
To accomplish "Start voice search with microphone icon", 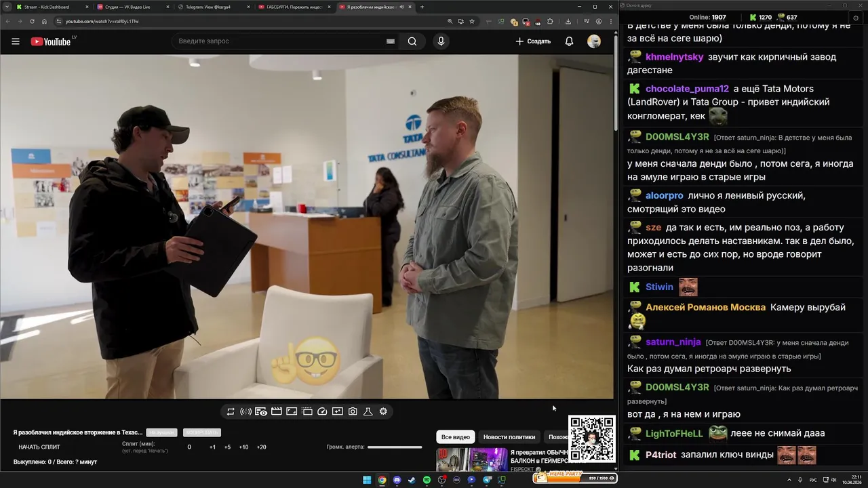I will coord(441,41).
